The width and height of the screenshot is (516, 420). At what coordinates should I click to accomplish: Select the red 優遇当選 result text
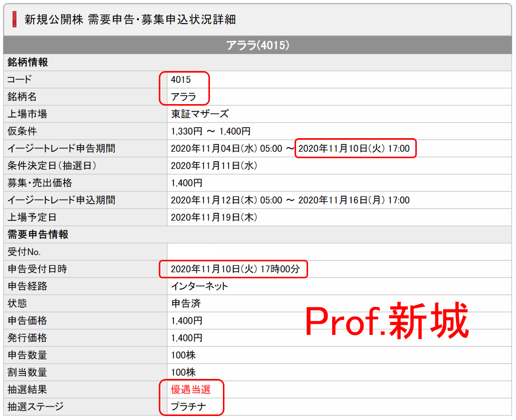191,389
